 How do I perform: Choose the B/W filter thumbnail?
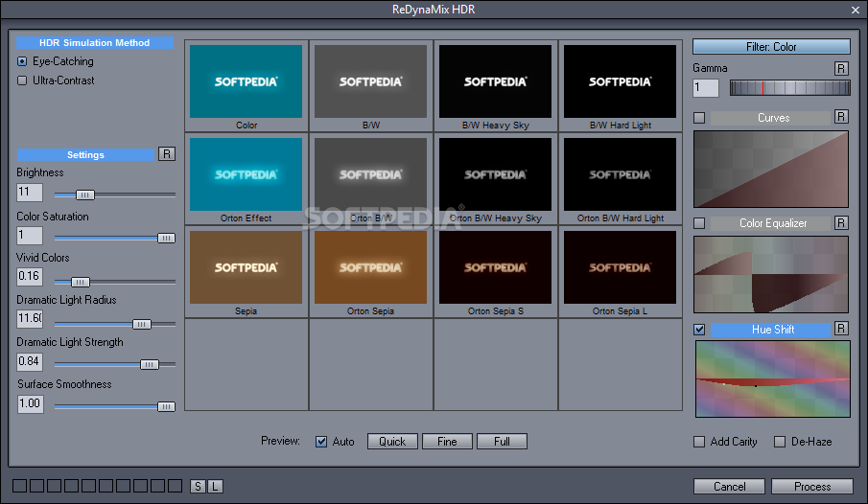click(x=370, y=81)
